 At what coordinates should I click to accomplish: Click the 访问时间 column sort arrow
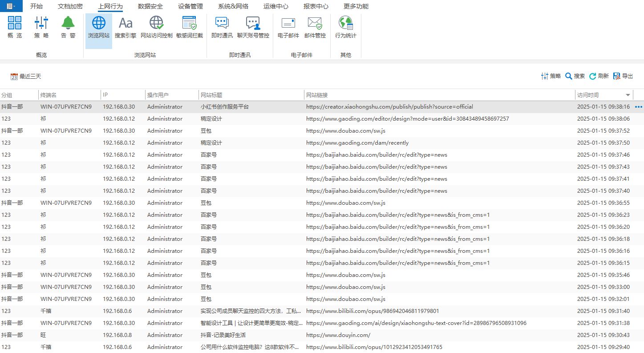tap(628, 95)
